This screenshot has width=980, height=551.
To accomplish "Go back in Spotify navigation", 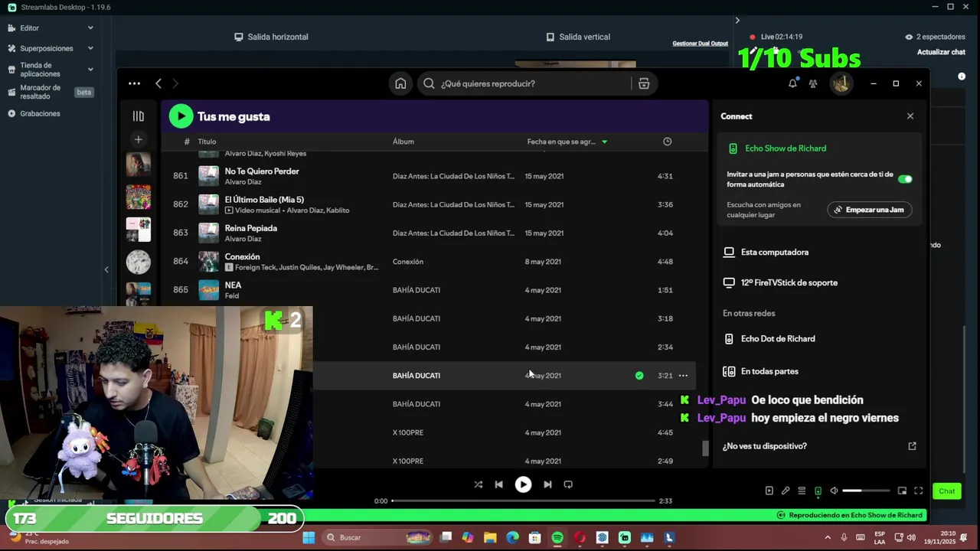I will point(158,83).
